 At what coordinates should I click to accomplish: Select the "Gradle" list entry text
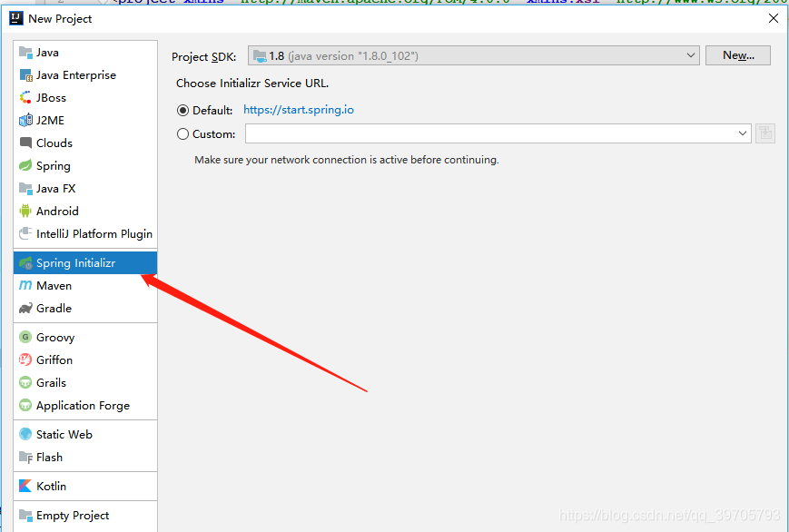[54, 308]
